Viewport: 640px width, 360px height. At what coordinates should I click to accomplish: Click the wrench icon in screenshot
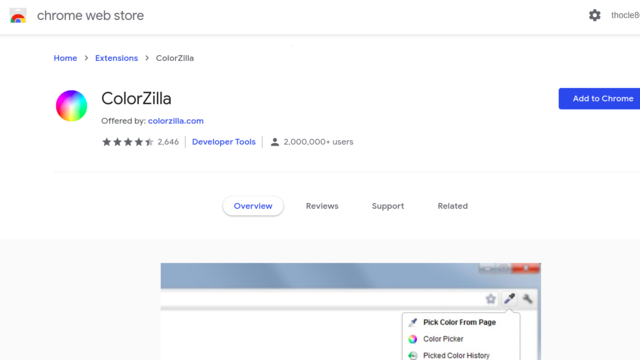pos(527,299)
